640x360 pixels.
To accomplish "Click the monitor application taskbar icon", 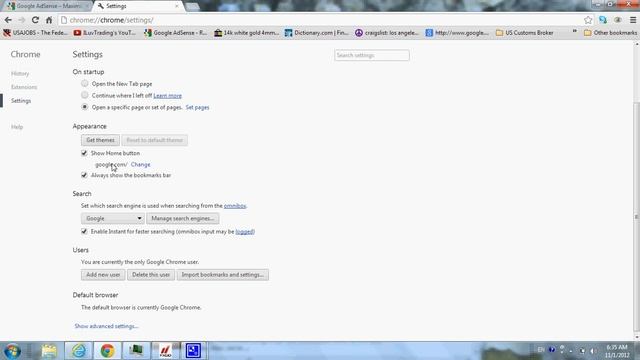I will coord(136,351).
